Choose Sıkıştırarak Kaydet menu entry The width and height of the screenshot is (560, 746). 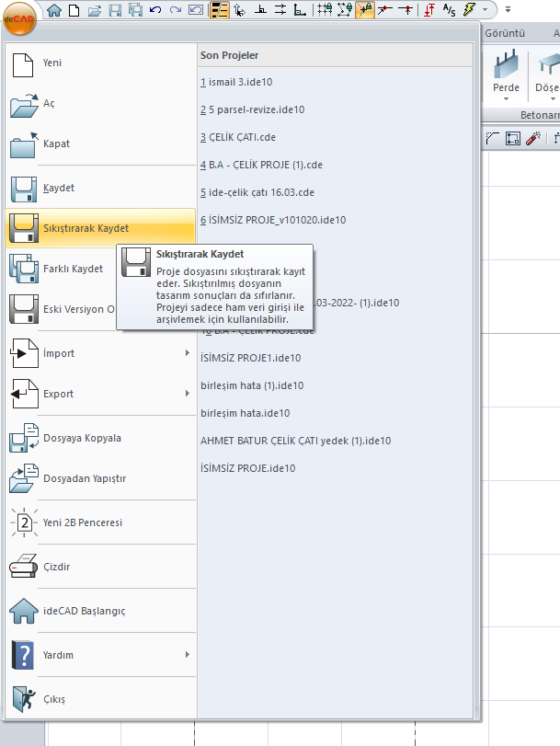pos(100,228)
